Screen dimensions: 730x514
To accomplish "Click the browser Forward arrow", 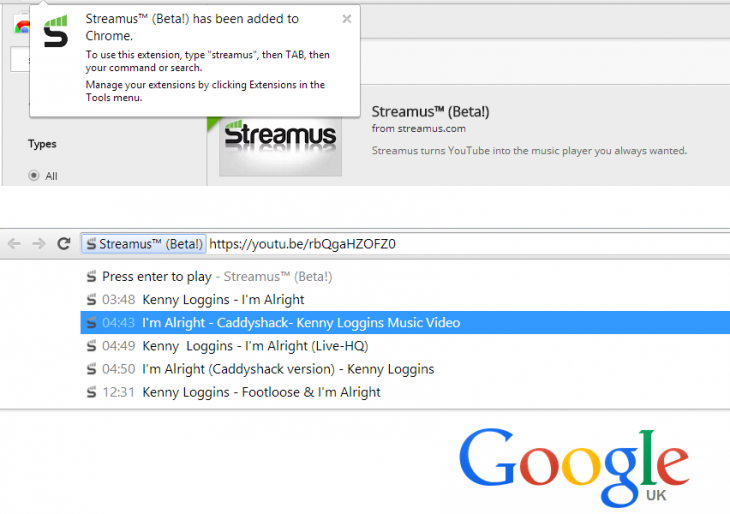I will 39,243.
